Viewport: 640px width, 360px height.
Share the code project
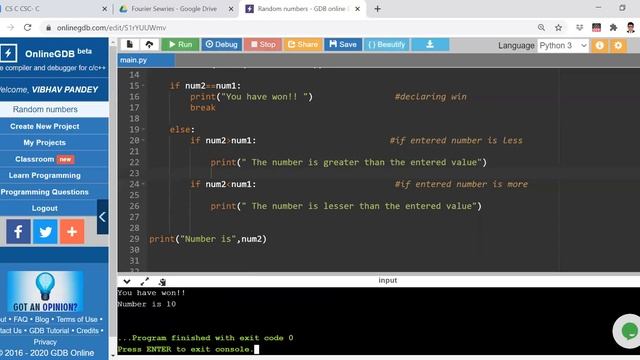coord(302,44)
